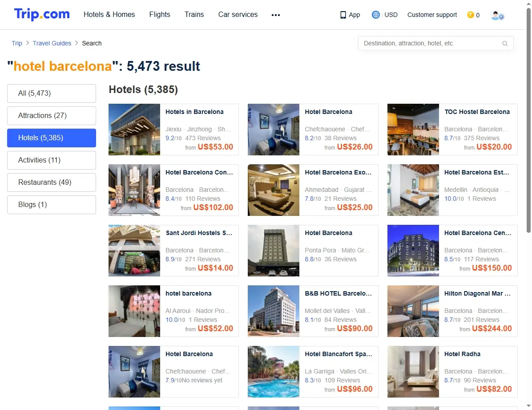Image resolution: width=532 pixels, height=410 pixels.
Task: Open Hotels in Barcelona thumbnail
Action: (x=134, y=130)
